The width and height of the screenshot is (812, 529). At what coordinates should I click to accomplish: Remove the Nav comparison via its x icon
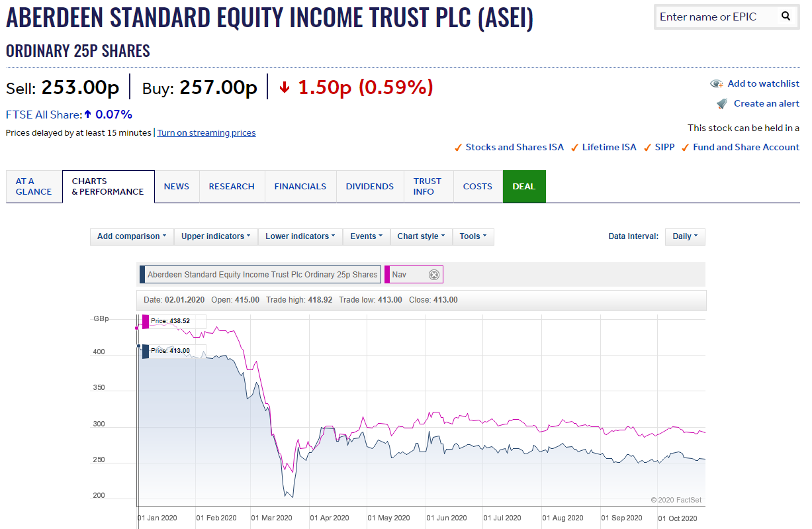click(434, 274)
